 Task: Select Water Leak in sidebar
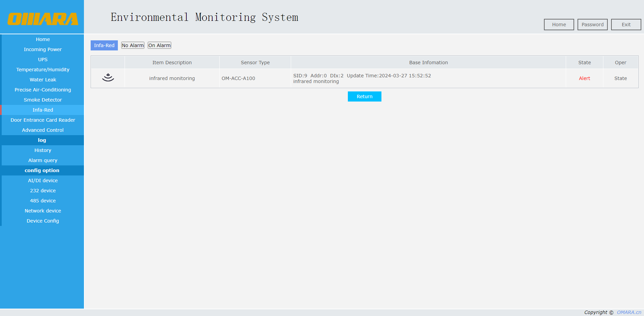tap(43, 80)
